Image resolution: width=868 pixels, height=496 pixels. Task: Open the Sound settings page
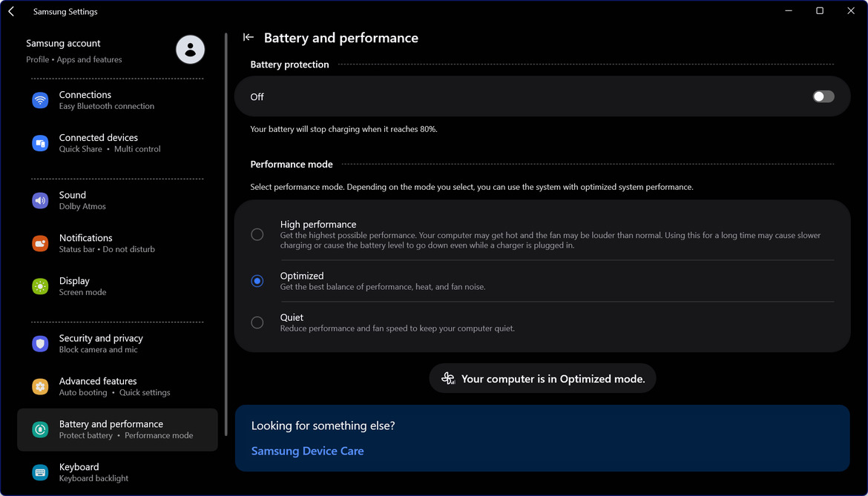coord(117,200)
